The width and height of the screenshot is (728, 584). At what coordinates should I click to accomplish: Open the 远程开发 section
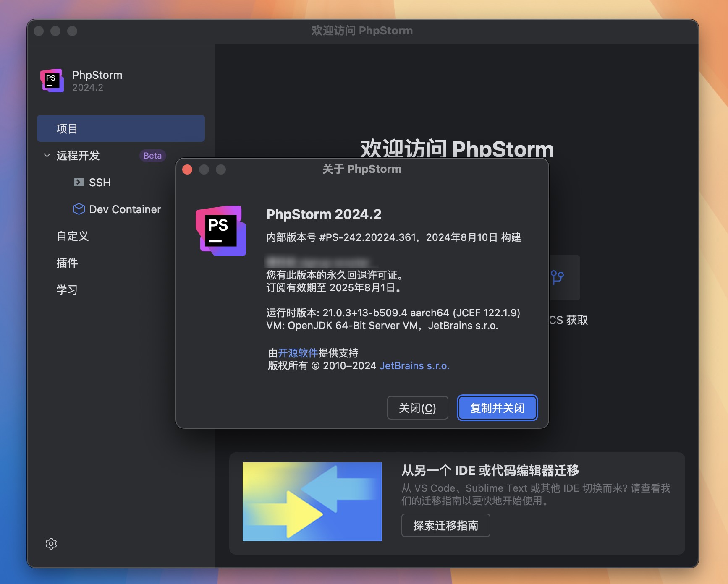coord(78,156)
